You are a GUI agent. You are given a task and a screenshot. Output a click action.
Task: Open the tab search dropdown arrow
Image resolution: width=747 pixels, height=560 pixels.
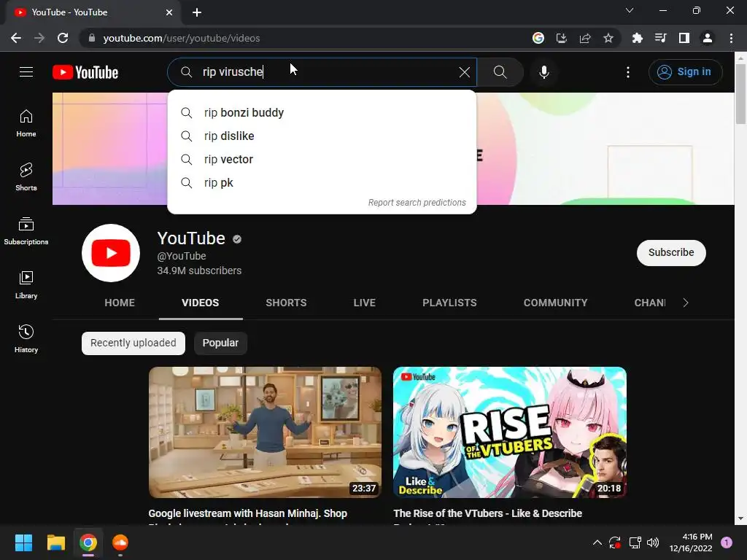630,10
